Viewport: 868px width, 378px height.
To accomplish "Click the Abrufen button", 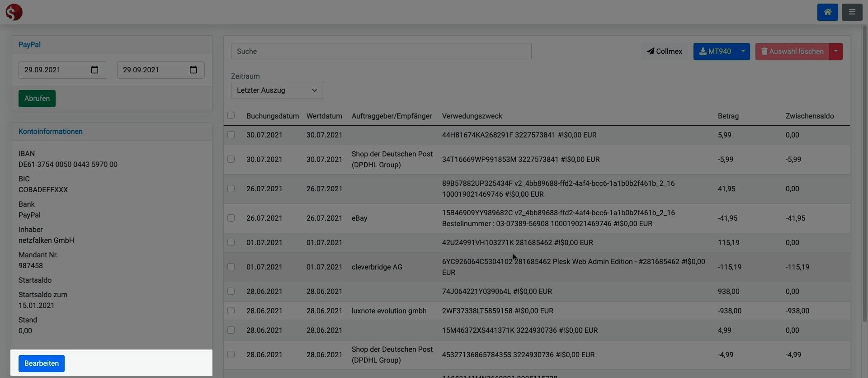I will tap(37, 99).
